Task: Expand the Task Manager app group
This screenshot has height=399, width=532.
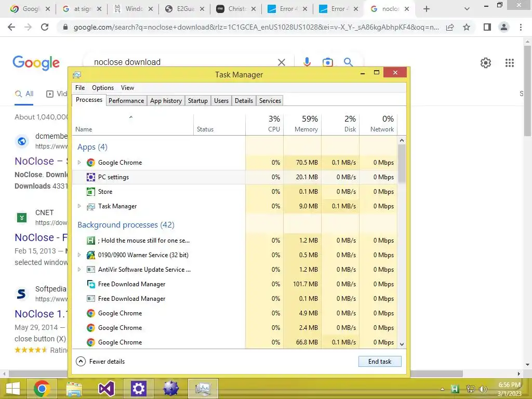Action: click(x=79, y=206)
